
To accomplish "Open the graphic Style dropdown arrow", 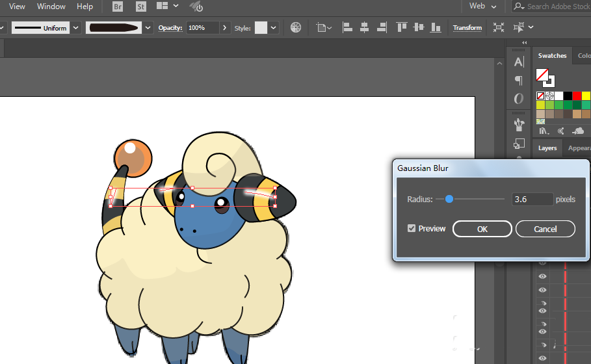I will click(x=273, y=27).
